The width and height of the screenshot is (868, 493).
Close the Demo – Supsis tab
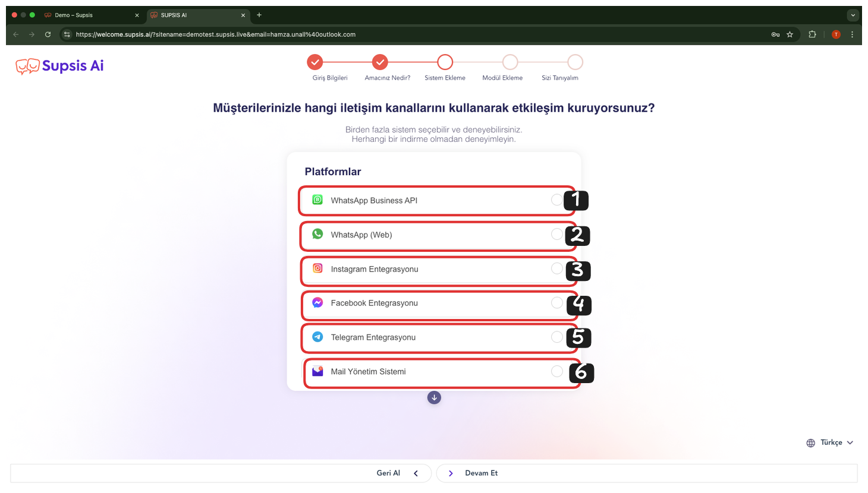point(137,15)
